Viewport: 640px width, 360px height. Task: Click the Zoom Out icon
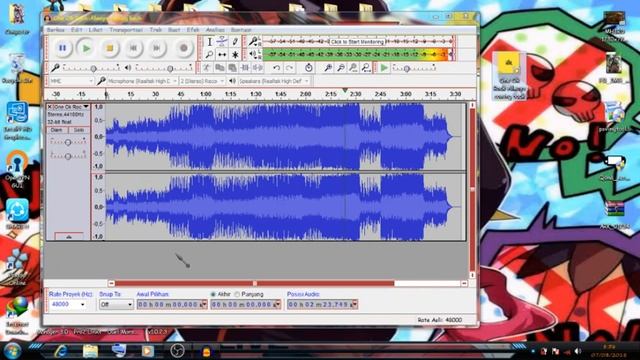(x=340, y=68)
